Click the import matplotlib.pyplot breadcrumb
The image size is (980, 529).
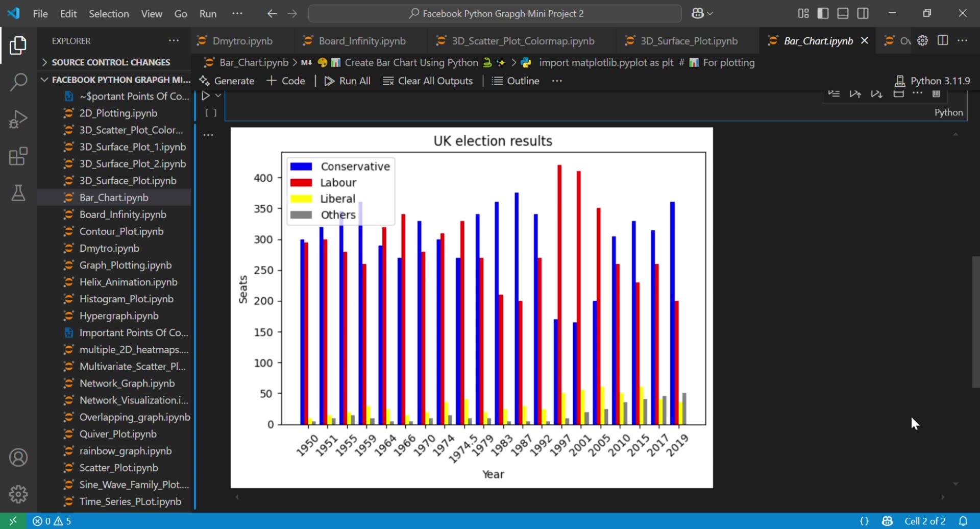638,62
